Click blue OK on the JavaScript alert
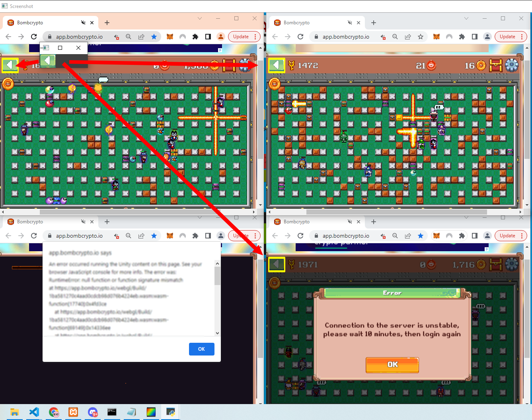This screenshot has width=532, height=420. click(x=202, y=349)
